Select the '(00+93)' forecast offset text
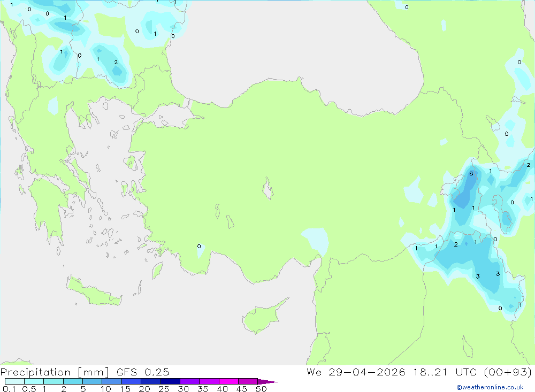Viewport: 535px width, 392px height. 508,372
